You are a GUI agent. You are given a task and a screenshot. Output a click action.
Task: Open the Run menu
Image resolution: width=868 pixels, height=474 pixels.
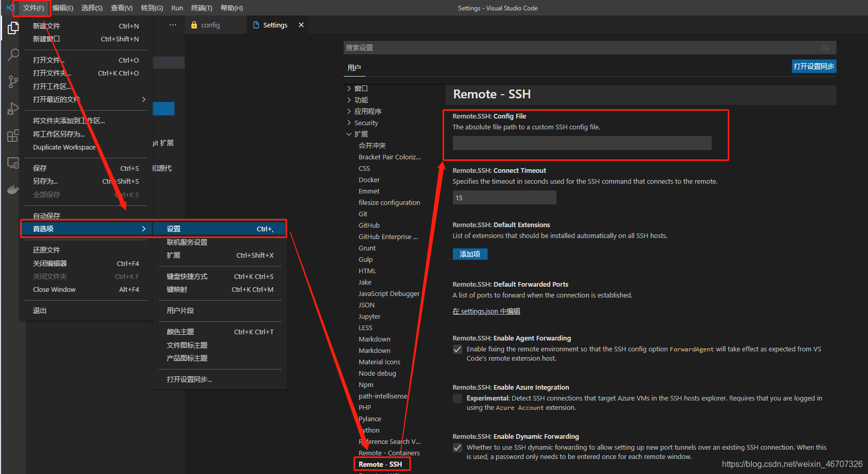click(177, 8)
